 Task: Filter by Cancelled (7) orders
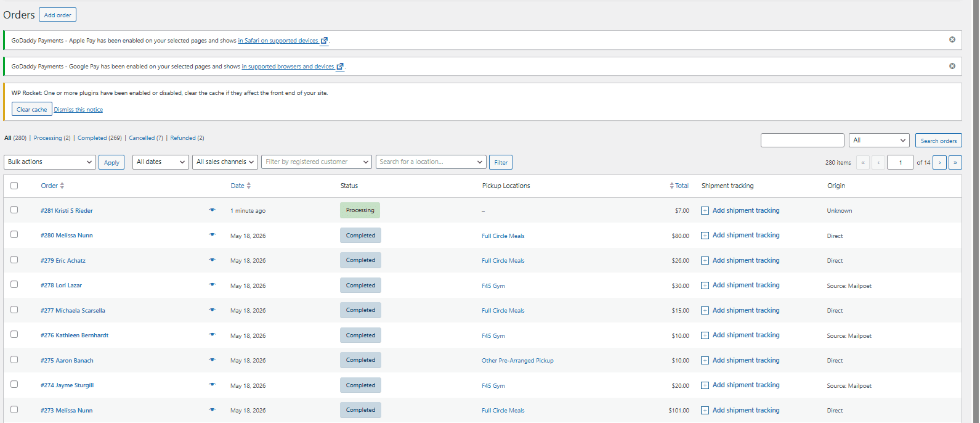point(146,138)
